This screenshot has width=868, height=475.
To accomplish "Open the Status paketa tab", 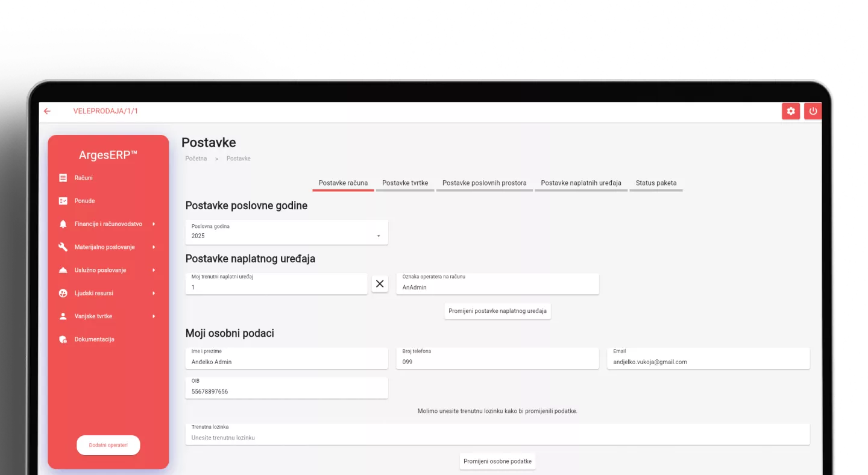I will coord(656,183).
